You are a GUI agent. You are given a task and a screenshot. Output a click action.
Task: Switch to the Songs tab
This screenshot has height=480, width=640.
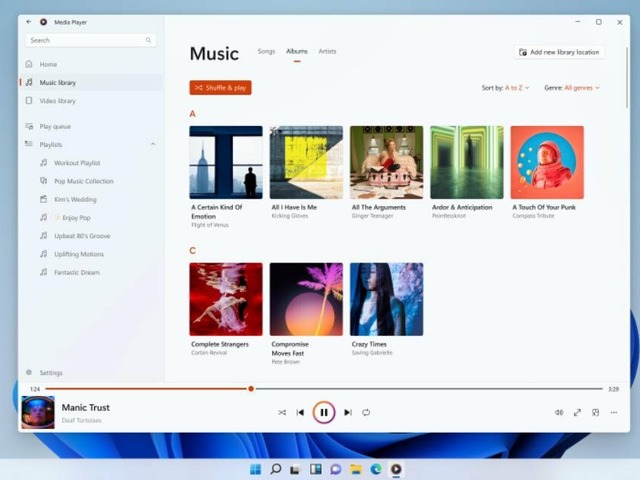(x=266, y=51)
